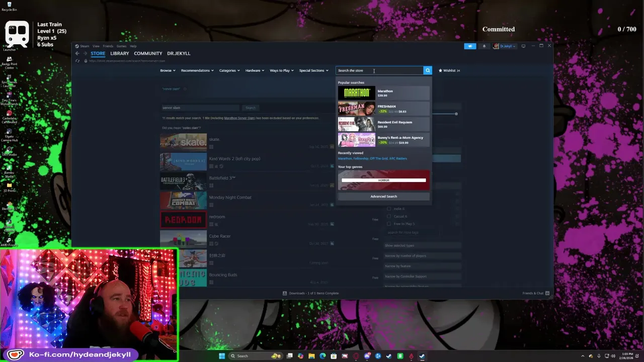Expand the Categories dropdown

click(x=229, y=70)
